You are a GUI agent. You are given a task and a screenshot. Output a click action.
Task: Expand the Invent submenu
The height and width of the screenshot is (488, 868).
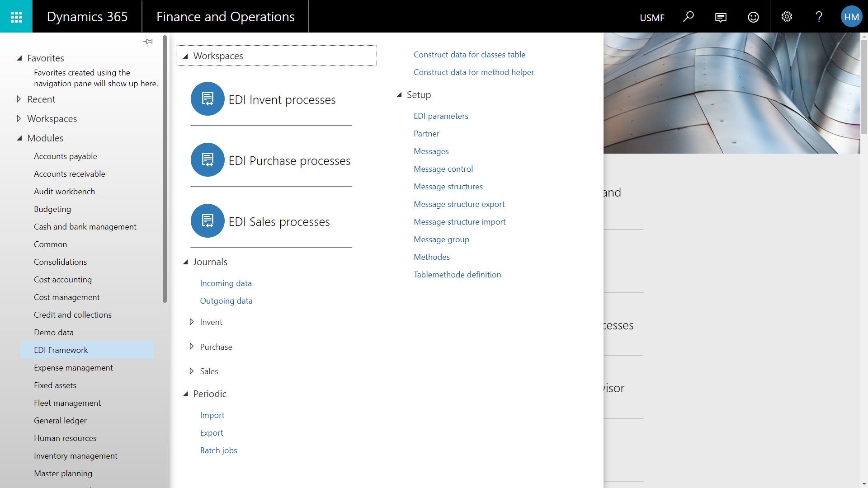(192, 322)
